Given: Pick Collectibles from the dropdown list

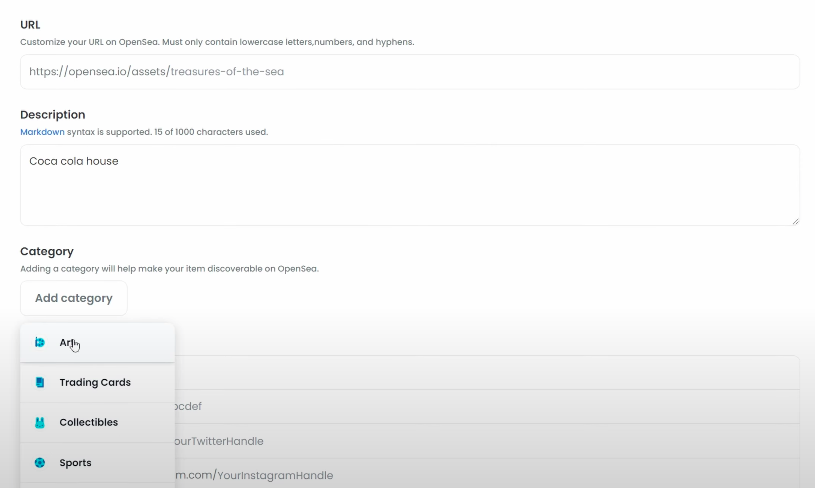Looking at the screenshot, I should pyautogui.click(x=97, y=423).
